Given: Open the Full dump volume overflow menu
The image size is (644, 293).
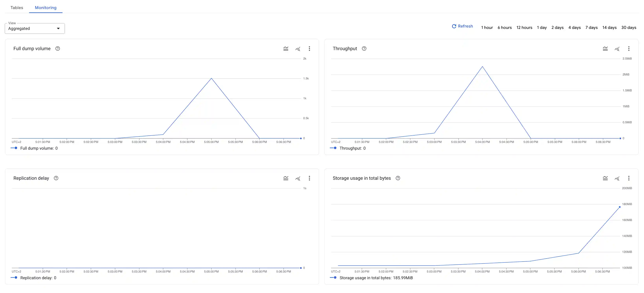Looking at the screenshot, I should pyautogui.click(x=309, y=49).
